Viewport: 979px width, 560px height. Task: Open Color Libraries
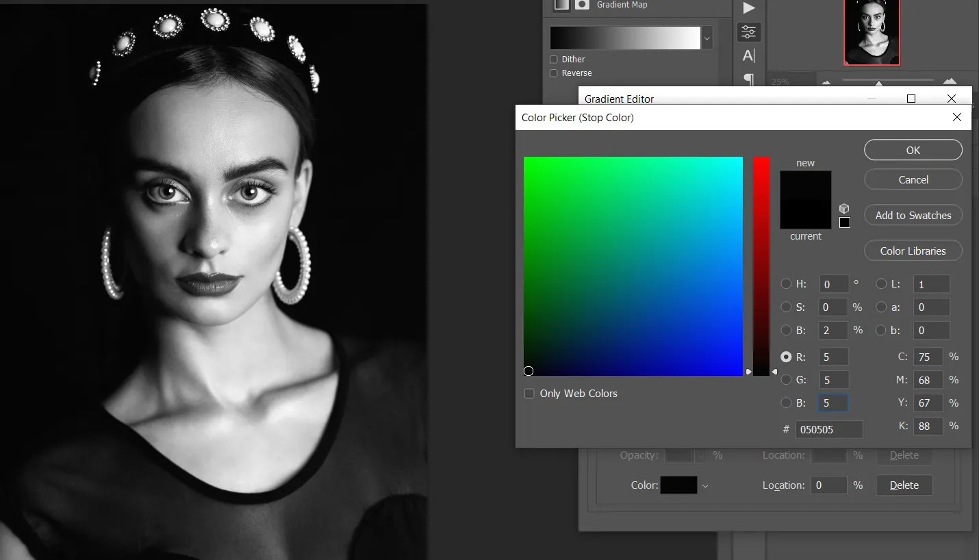pyautogui.click(x=913, y=251)
